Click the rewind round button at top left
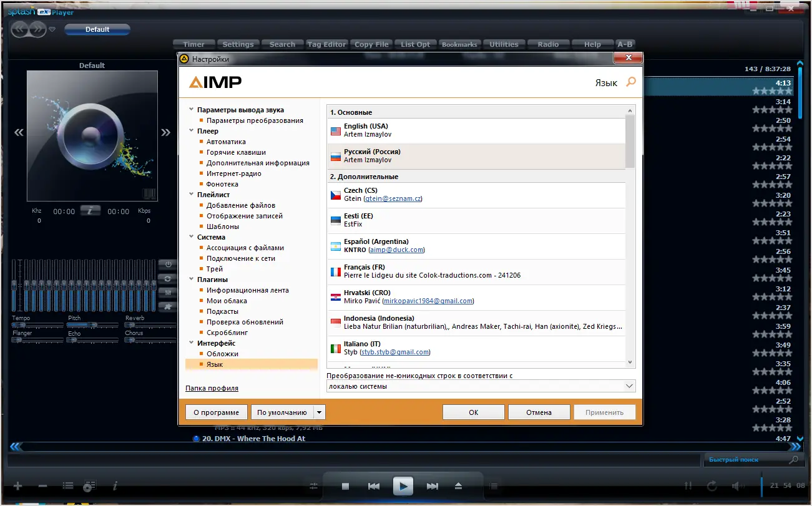 click(21, 29)
